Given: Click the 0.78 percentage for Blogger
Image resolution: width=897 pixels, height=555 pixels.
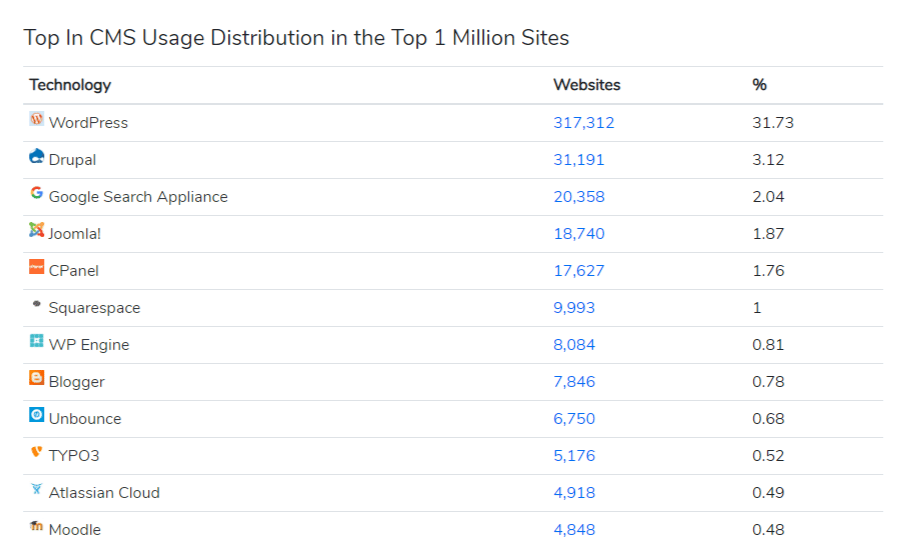Looking at the screenshot, I should pyautogui.click(x=768, y=382).
